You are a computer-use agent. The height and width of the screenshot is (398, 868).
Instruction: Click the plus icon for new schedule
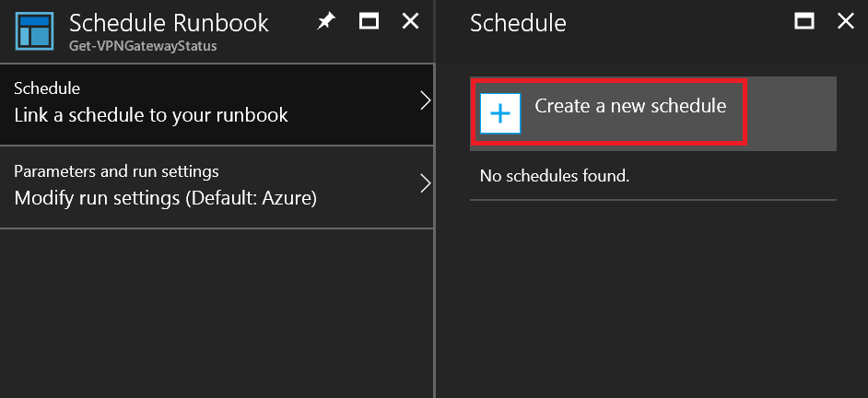(500, 113)
